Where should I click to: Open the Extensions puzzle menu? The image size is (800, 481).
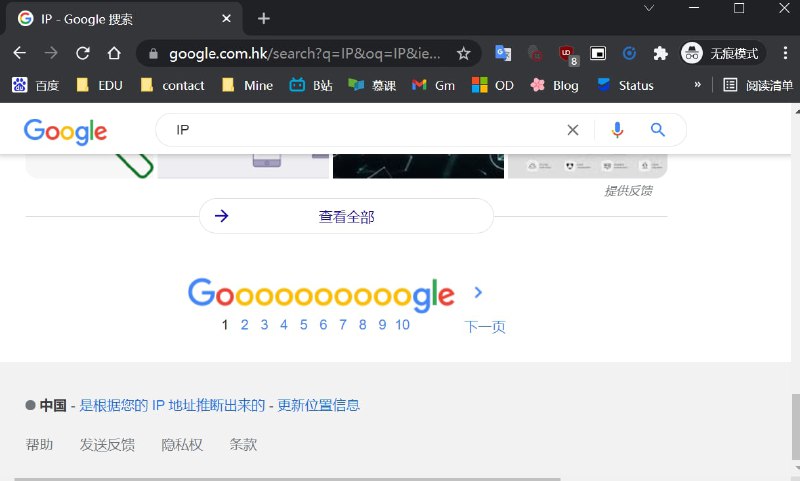[x=660, y=53]
